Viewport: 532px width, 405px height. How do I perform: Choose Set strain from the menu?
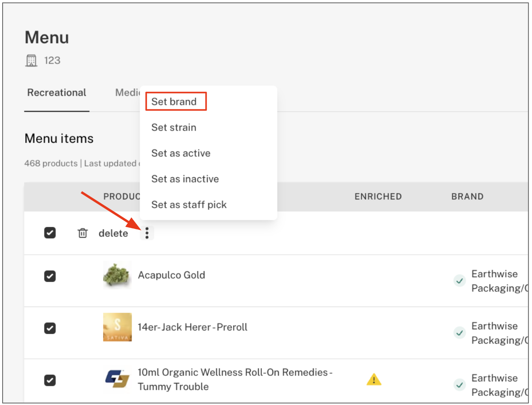(174, 128)
